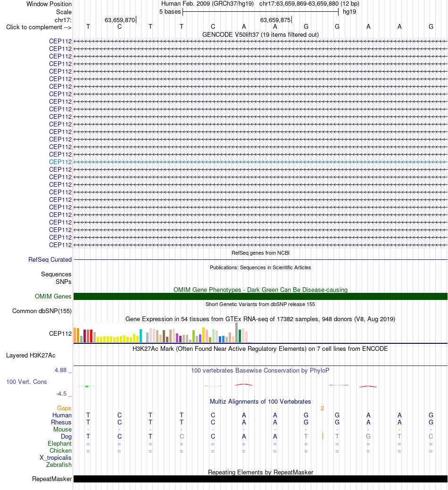Click 'Repeating Elements by RepeatMasker' title
This screenshot has width=448, height=490.
[x=260, y=472]
